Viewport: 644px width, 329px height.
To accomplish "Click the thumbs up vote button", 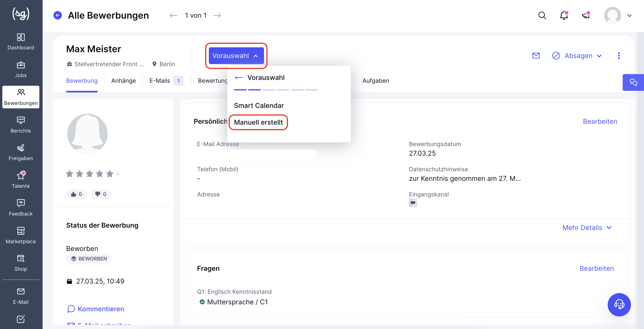I will click(x=77, y=194).
